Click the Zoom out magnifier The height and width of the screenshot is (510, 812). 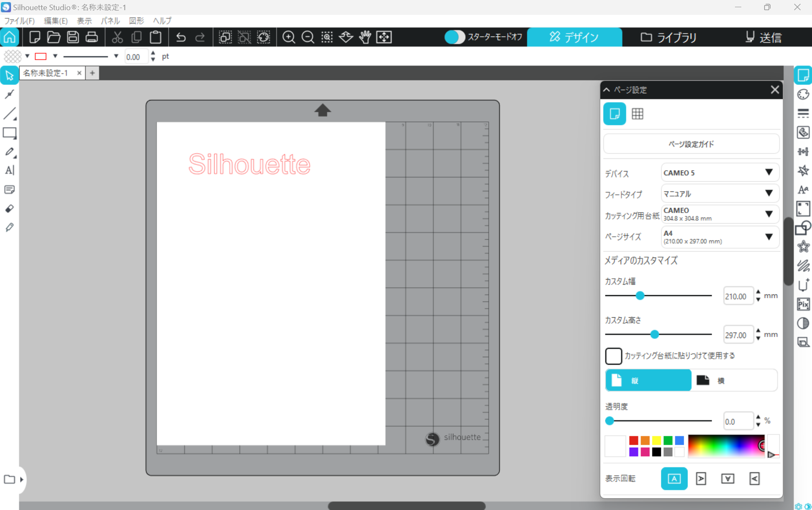[308, 37]
